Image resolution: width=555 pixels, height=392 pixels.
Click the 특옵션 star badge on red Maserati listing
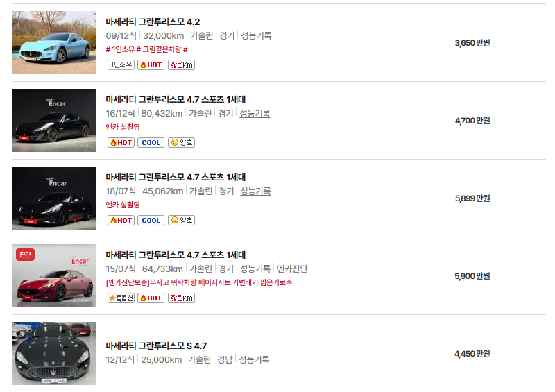pyautogui.click(x=121, y=298)
